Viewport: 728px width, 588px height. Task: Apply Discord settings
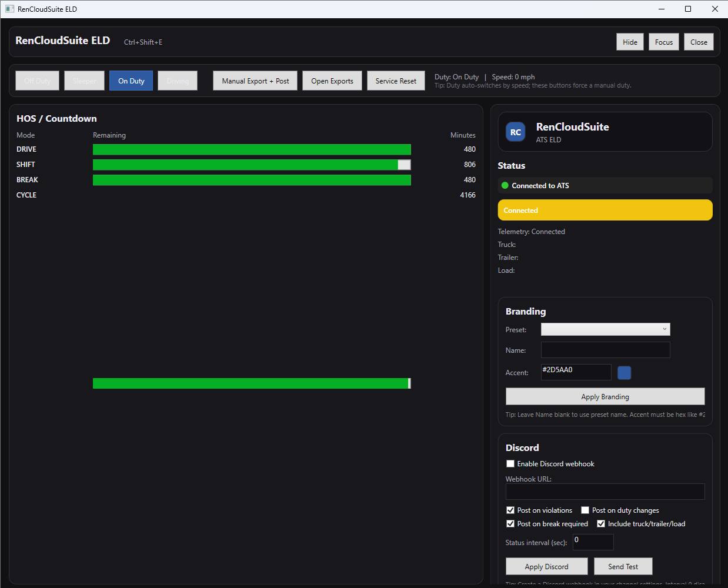coord(546,566)
